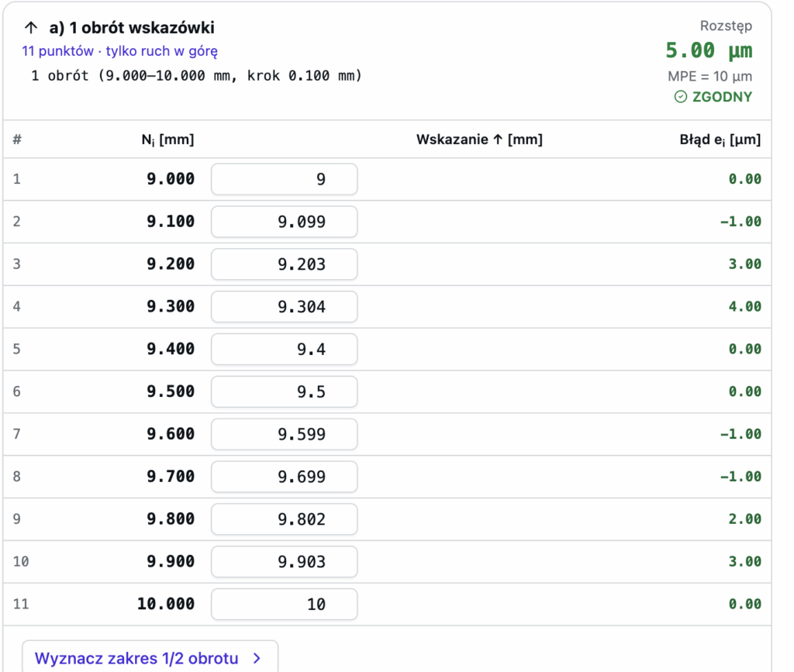Focus the last row input showing 10
The width and height of the screenshot is (794, 672).
284,605
